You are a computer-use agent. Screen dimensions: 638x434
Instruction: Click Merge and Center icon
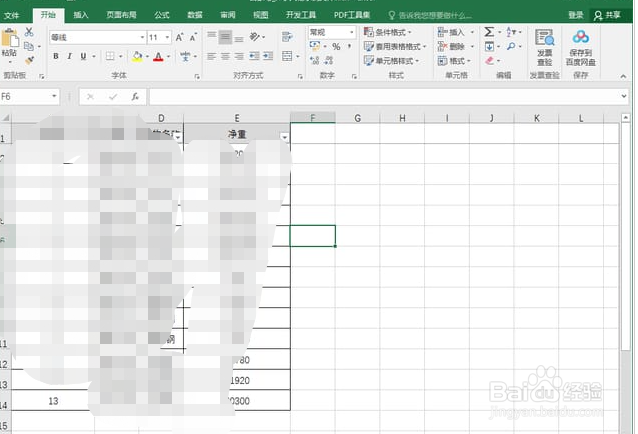[x=287, y=56]
